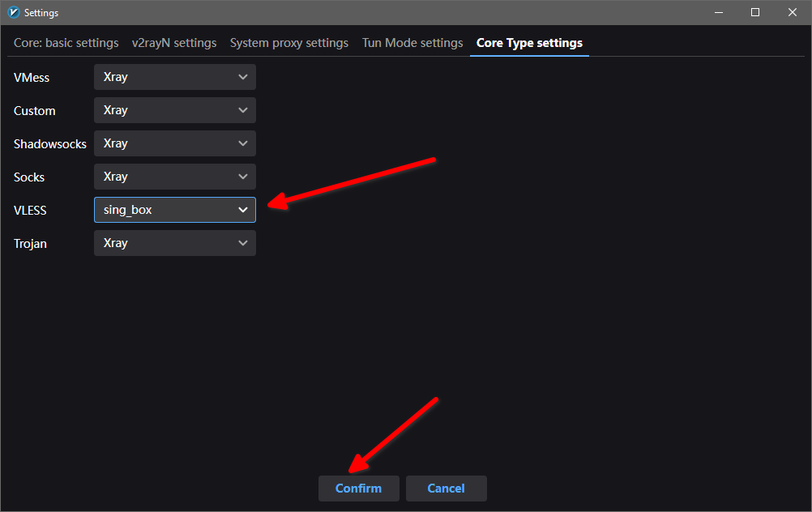Screen dimensions: 812x512
Task: Open the Shadowsocks core type dropdown
Action: point(174,143)
